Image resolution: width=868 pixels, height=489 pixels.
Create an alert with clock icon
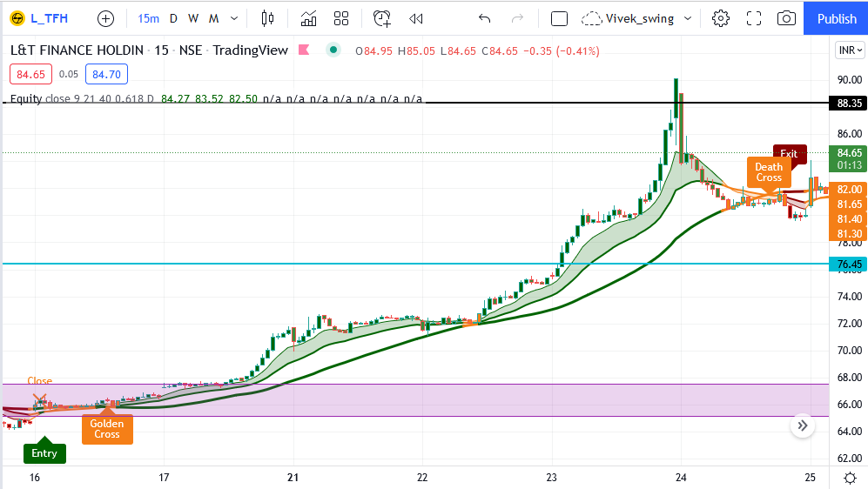(382, 19)
